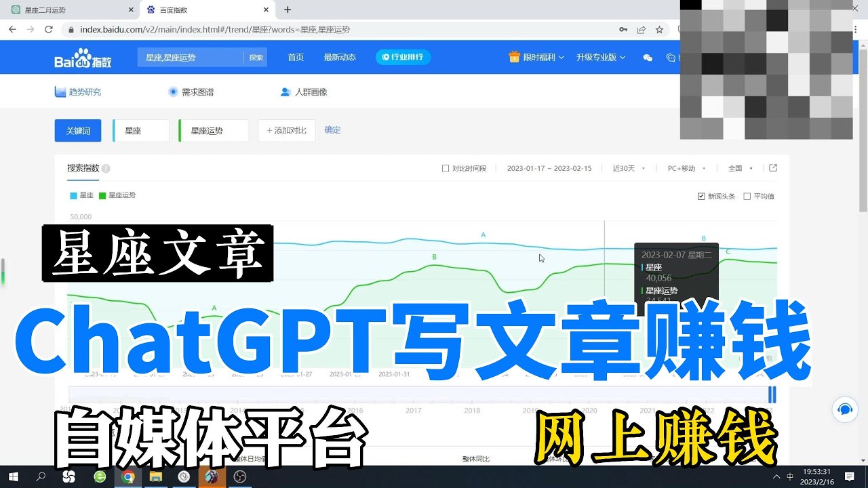Image resolution: width=868 pixels, height=488 pixels.
Task: Click the chat bubble icon in the blue header
Action: point(671,58)
